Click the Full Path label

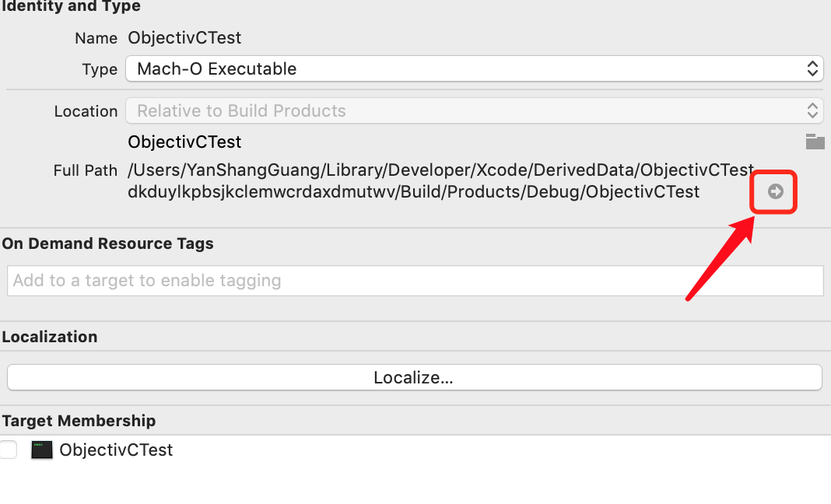(x=86, y=170)
